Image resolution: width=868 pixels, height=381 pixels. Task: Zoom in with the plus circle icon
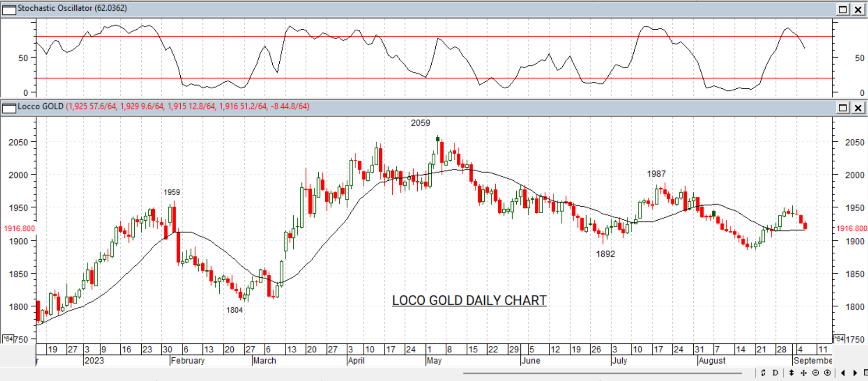pyautogui.click(x=828, y=373)
